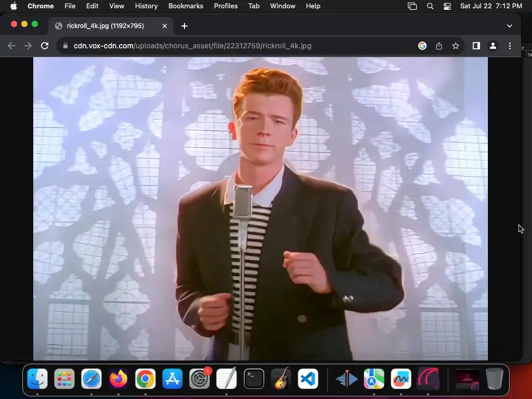Open Control Center icon
The height and width of the screenshot is (399, 532).
[x=447, y=6]
